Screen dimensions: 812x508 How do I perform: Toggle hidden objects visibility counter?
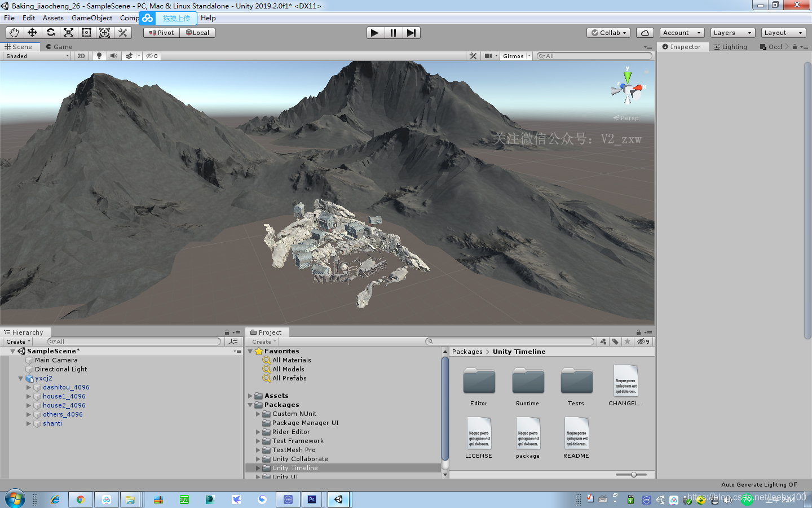click(152, 56)
